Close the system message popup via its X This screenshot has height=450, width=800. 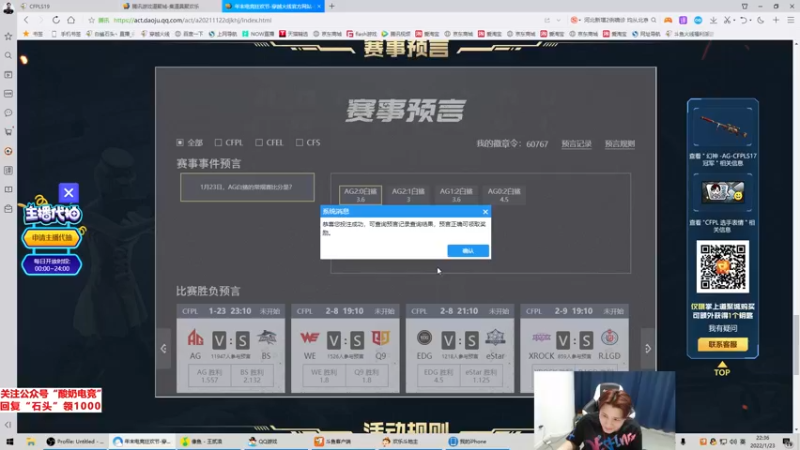(485, 211)
